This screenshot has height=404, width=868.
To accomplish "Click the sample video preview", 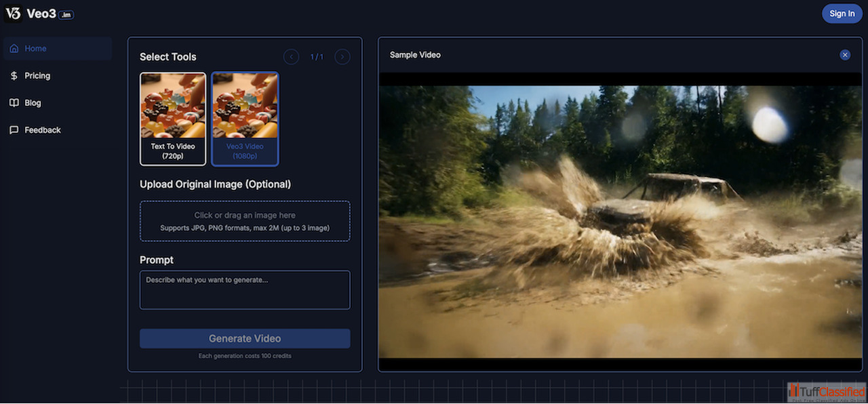I will pyautogui.click(x=620, y=222).
